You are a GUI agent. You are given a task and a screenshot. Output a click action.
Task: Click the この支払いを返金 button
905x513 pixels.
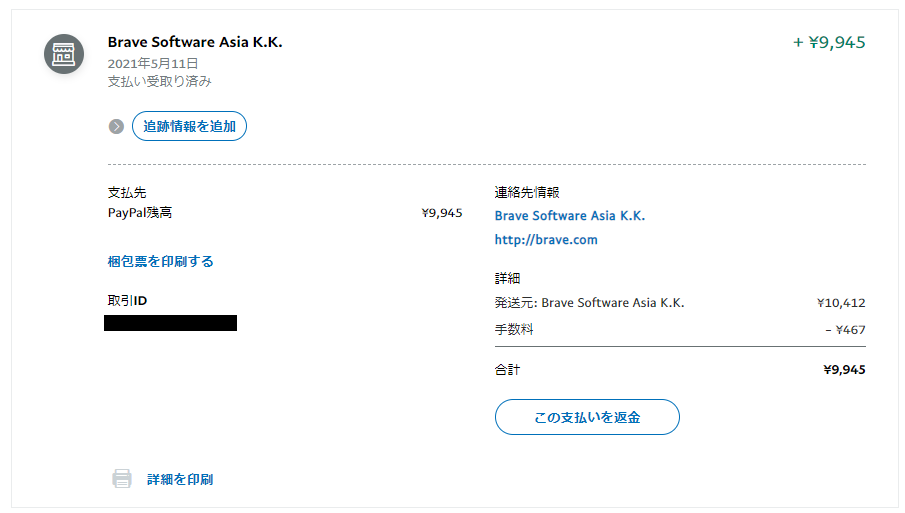click(587, 417)
